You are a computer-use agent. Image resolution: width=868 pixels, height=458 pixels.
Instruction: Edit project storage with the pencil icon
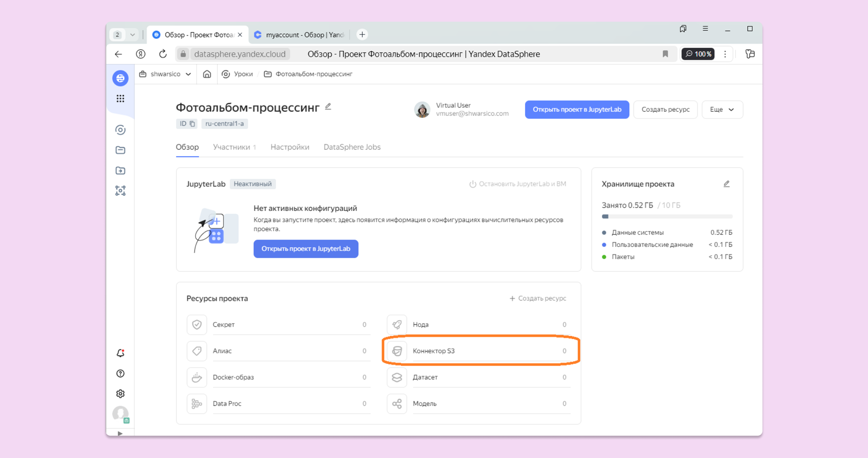(726, 184)
